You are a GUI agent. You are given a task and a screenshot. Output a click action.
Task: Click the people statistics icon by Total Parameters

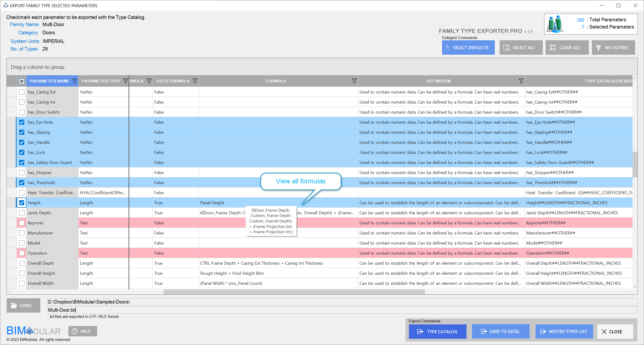pos(555,24)
